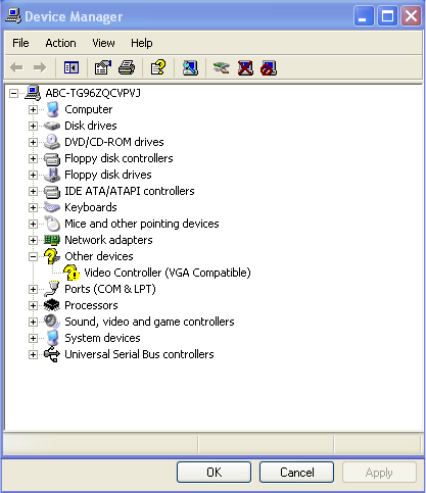Collapse the Other devices node
The image size is (426, 493).
[33, 256]
